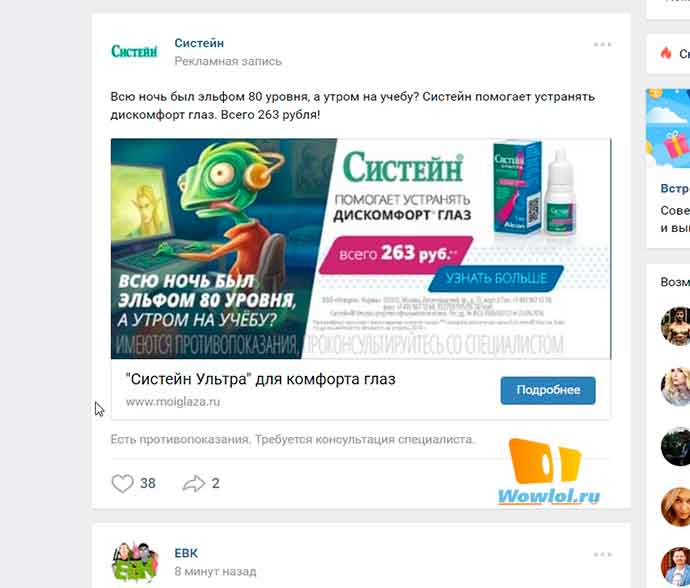
Task: Open the first suggested friend avatar
Action: pos(676,326)
